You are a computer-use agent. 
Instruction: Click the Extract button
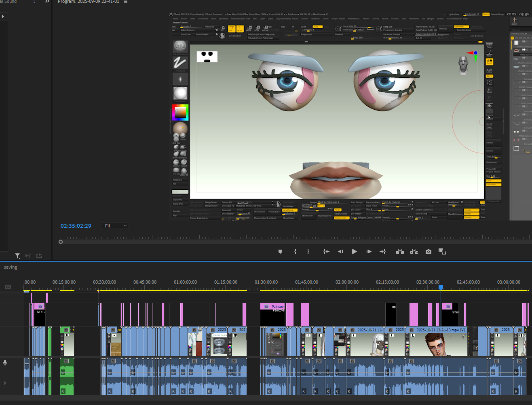[414, 252]
